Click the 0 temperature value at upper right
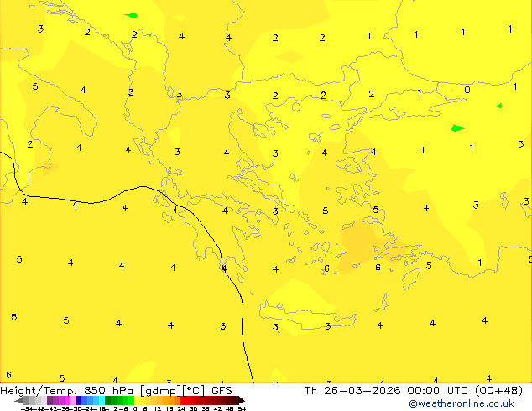 [467, 91]
